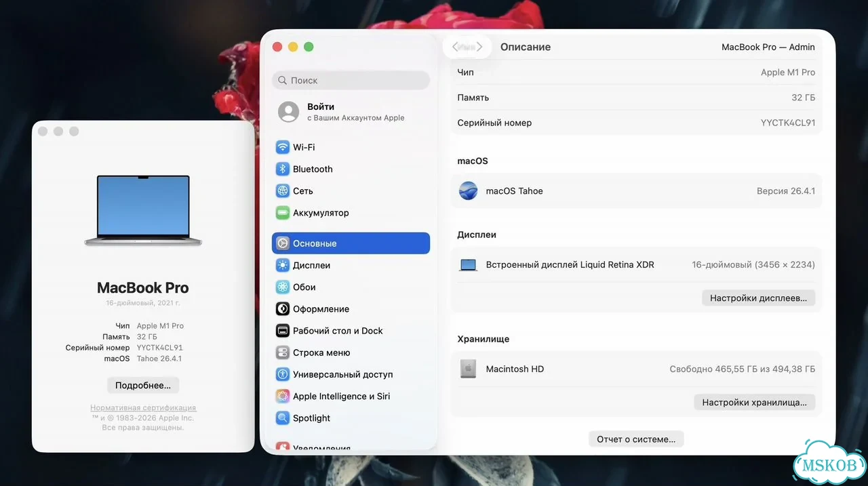Open Отчет о системе
This screenshot has height=486, width=868.
(636, 439)
